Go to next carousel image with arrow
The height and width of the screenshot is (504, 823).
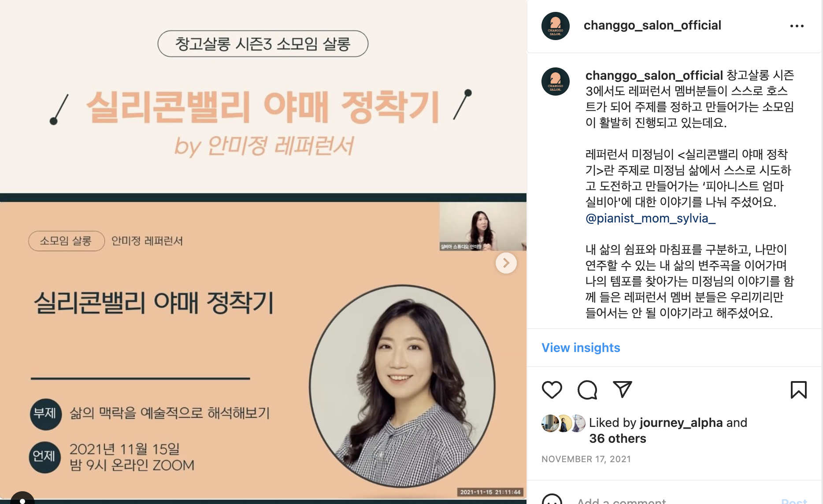pyautogui.click(x=506, y=263)
